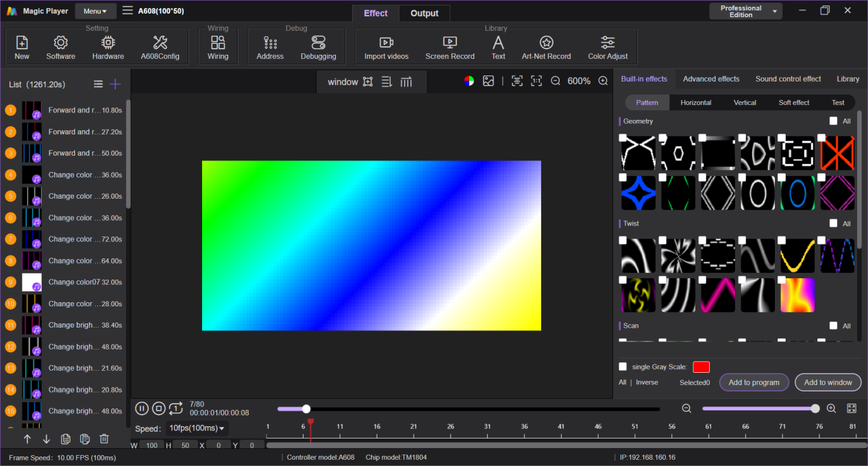Fit the timeline with the expand icon
The width and height of the screenshot is (868, 466).
[852, 408]
